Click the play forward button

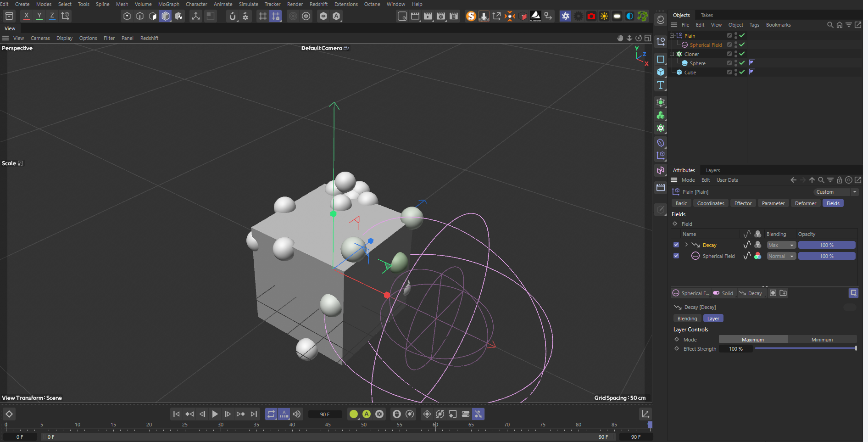click(215, 414)
